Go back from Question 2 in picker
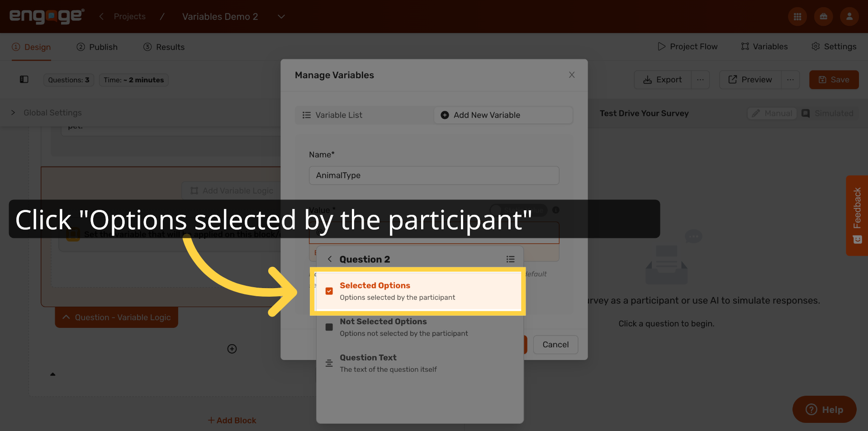Screen dimensions: 868x431 330,259
